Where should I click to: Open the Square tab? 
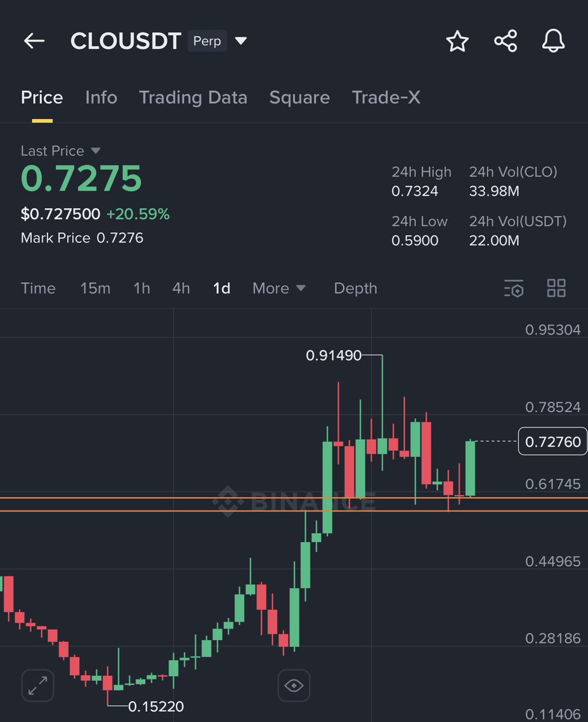300,97
